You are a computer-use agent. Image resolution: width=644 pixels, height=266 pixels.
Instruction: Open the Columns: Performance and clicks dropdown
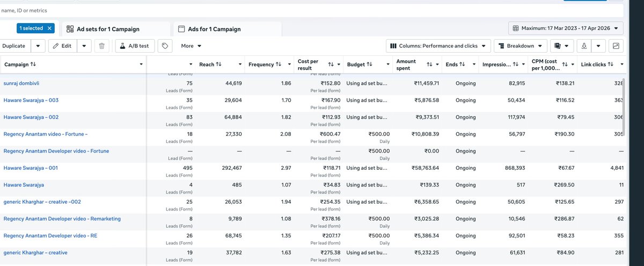(438, 46)
